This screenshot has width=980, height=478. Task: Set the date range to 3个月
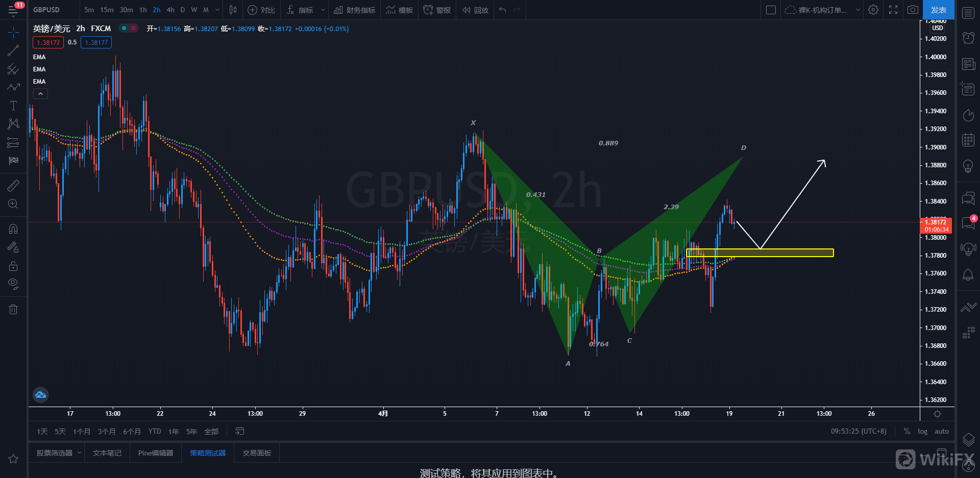[107, 432]
